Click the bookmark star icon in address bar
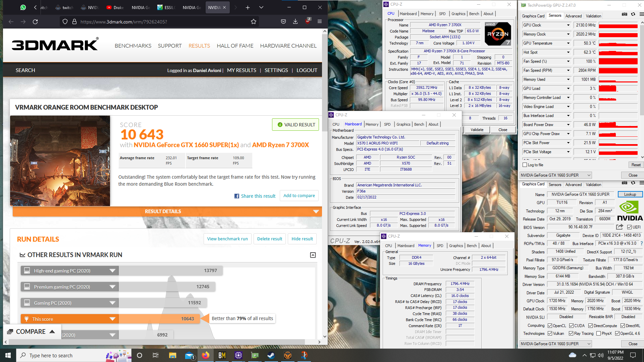Viewport: 644px width, 362px height. point(254,22)
